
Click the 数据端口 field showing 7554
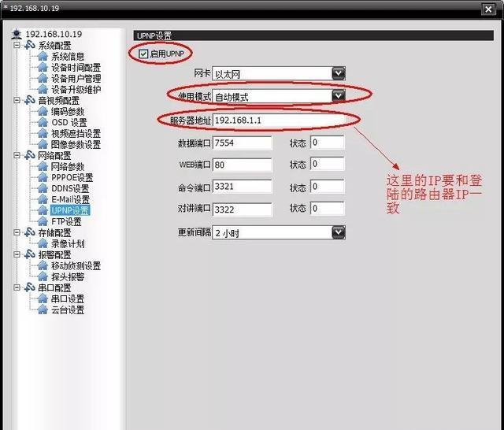(x=242, y=143)
